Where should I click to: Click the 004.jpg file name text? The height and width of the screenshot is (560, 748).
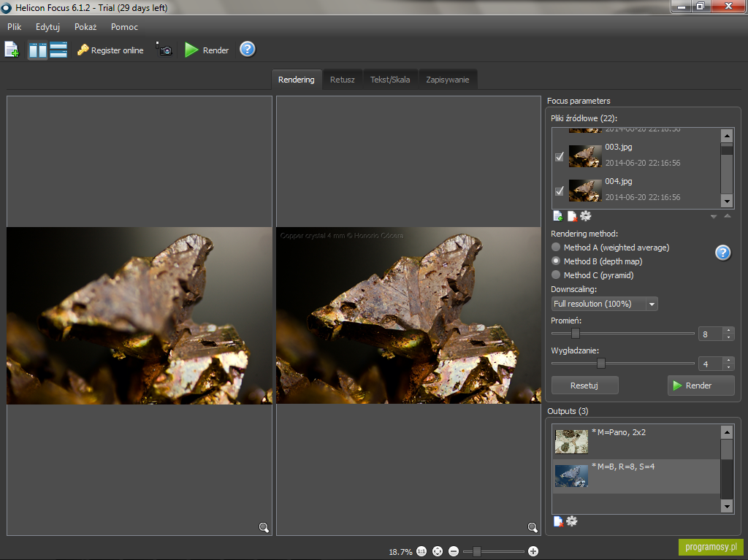[619, 181]
